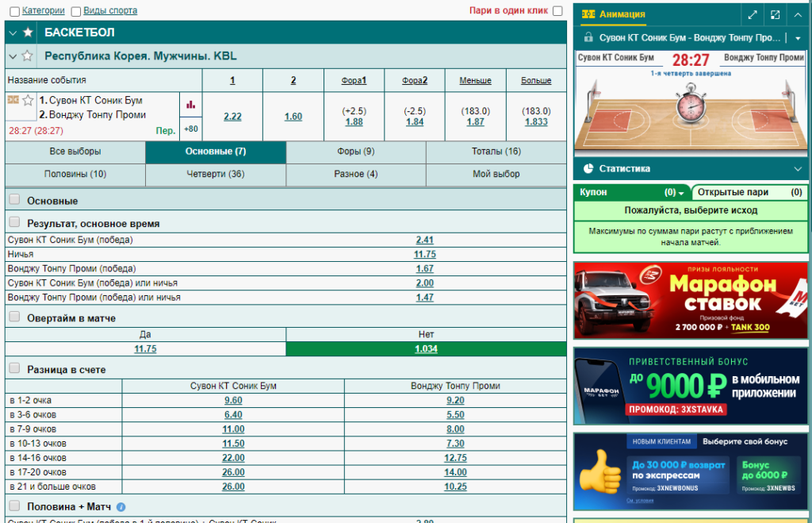Toggle the Пари в один клик checkbox

[557, 11]
